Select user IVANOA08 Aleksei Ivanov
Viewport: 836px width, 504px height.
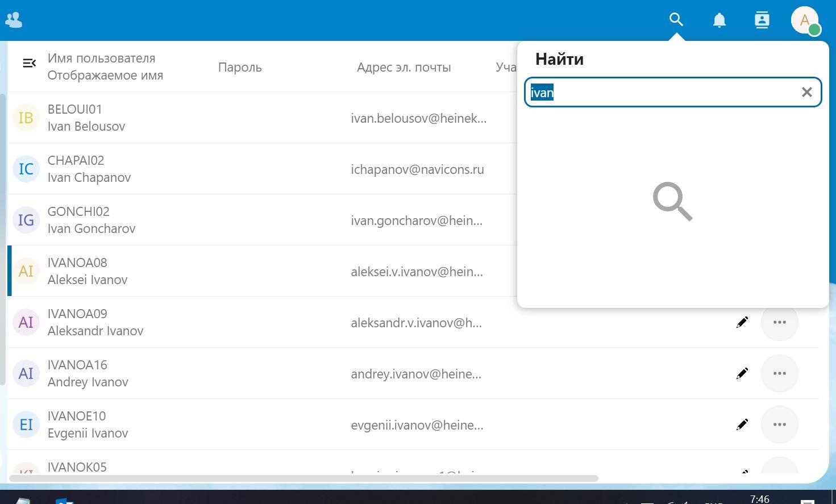click(88, 271)
